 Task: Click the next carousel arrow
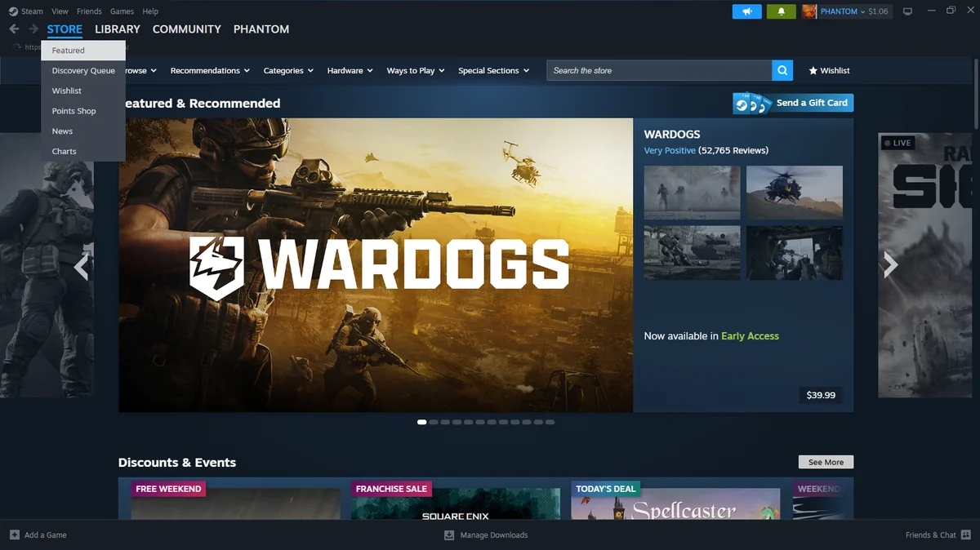click(890, 264)
